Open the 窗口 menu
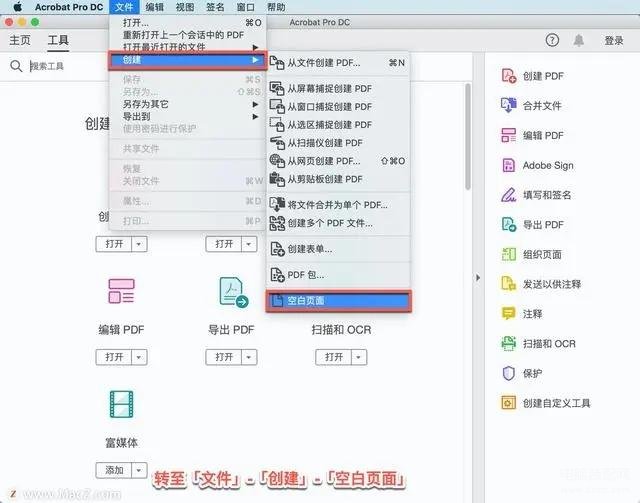This screenshot has height=503, width=640. (246, 7)
